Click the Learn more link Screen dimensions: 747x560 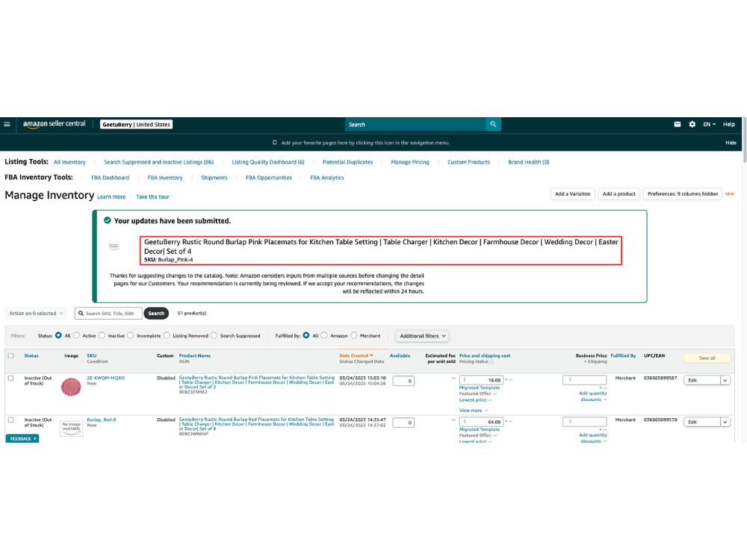111,196
